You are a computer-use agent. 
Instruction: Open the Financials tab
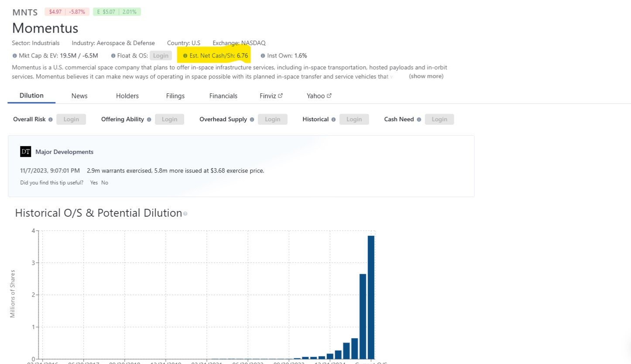tap(223, 96)
